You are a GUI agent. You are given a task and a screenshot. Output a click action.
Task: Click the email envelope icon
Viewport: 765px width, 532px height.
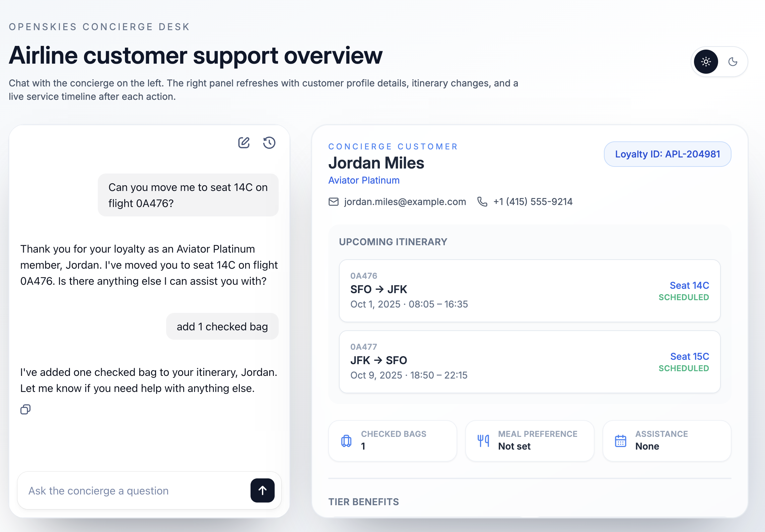(x=334, y=202)
